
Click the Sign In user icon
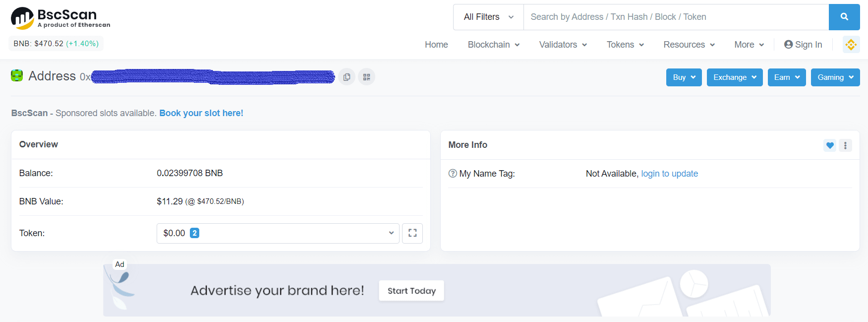pyautogui.click(x=788, y=45)
